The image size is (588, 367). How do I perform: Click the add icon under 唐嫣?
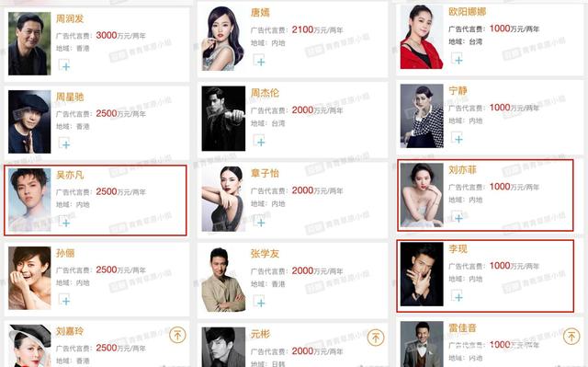point(259,60)
